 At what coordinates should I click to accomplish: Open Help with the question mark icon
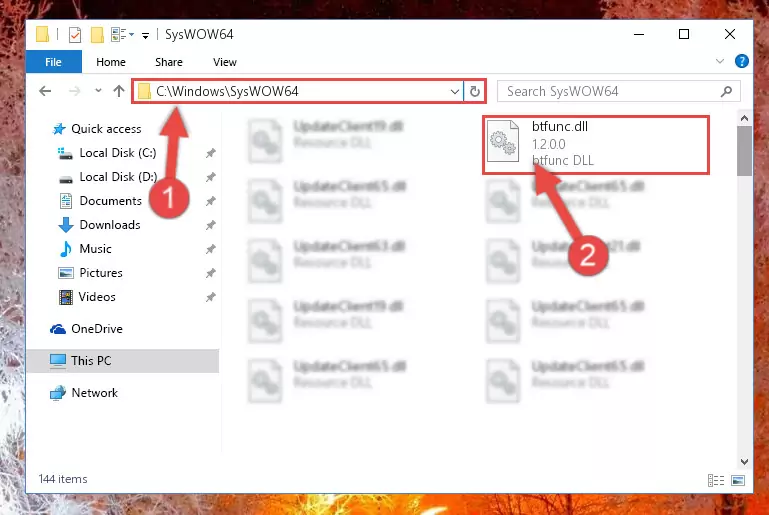tap(742, 61)
